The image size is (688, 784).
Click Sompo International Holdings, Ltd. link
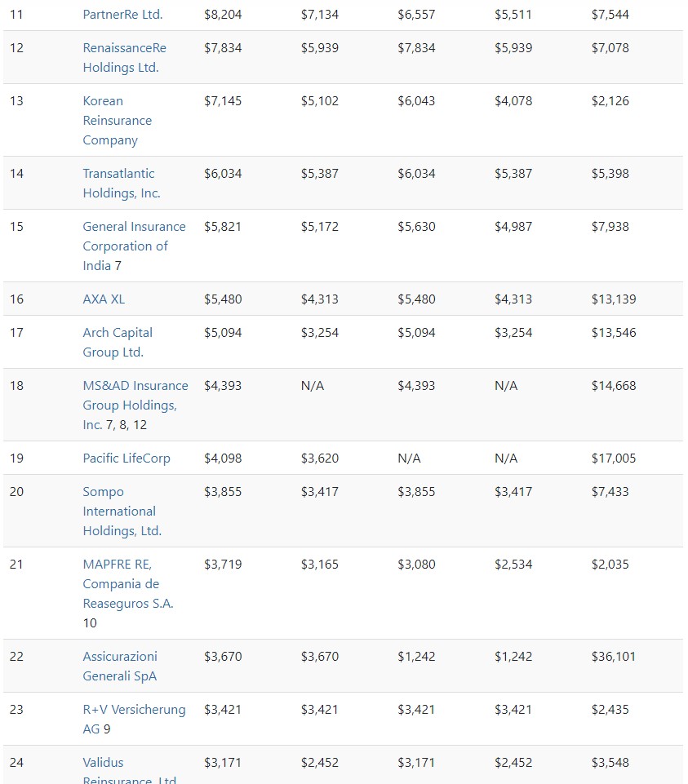[122, 512]
